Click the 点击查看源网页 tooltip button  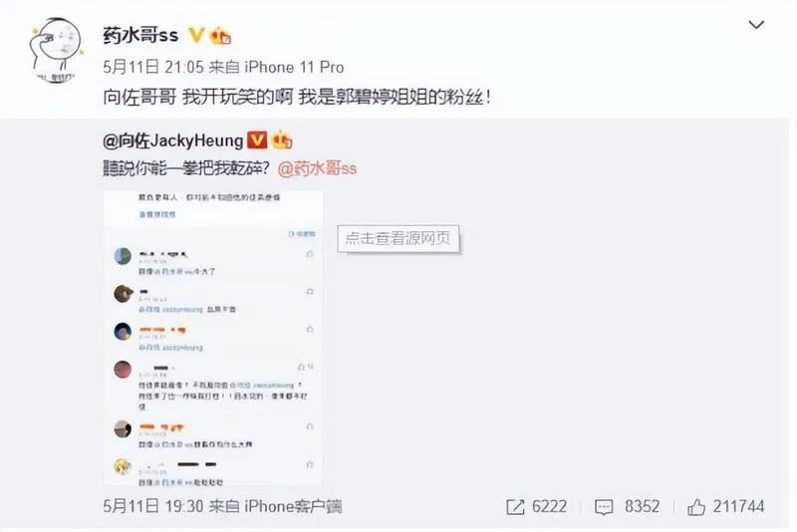(398, 238)
